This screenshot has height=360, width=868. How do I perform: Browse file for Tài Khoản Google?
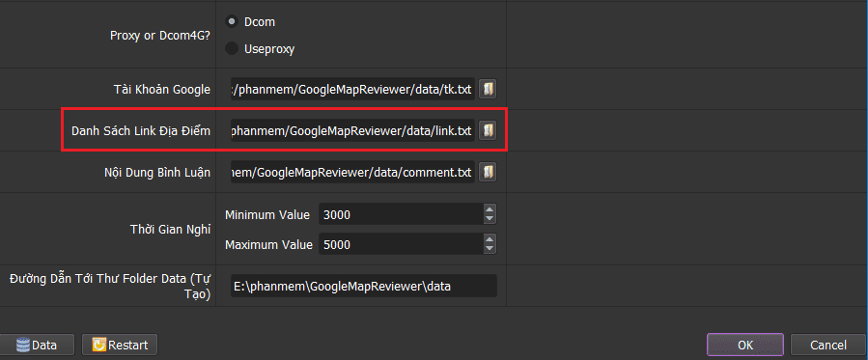tap(488, 89)
